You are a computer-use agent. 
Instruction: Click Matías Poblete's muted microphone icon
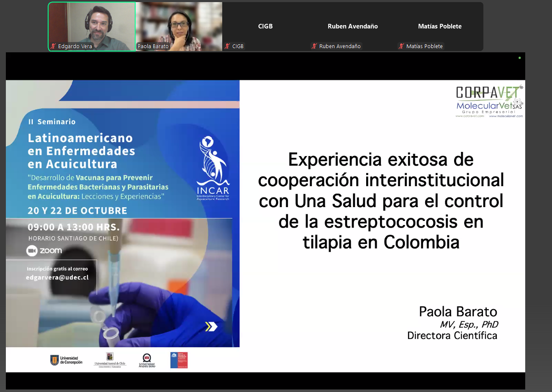(401, 46)
